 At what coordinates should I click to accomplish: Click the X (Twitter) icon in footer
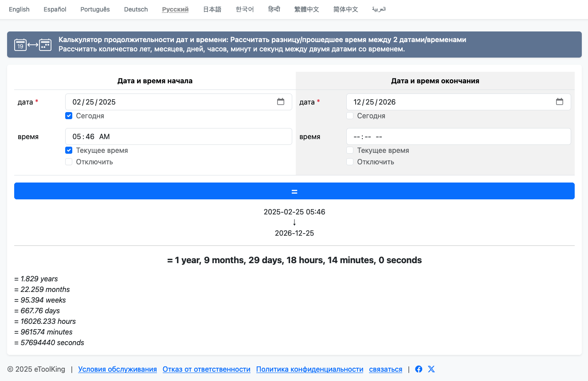[x=431, y=369]
